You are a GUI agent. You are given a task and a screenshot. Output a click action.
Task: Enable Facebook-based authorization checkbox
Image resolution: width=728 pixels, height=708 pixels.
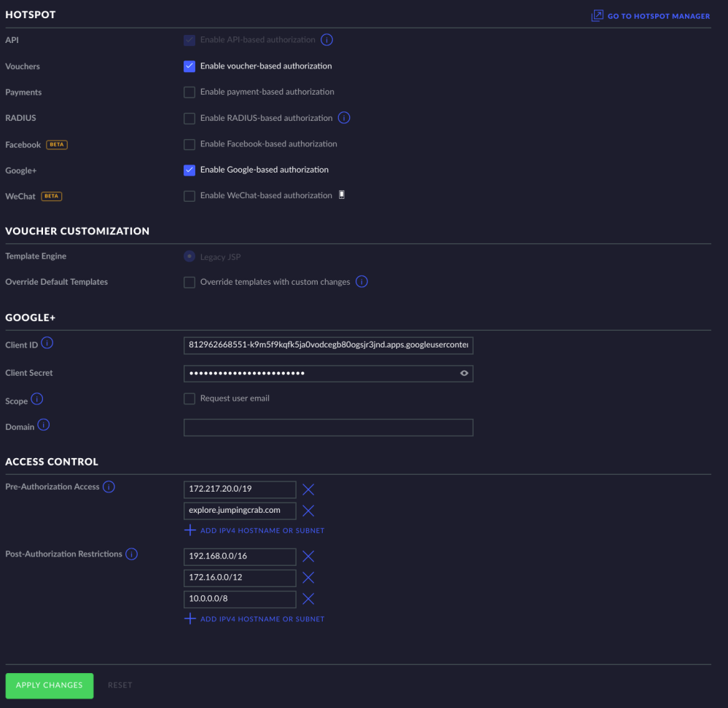click(189, 144)
